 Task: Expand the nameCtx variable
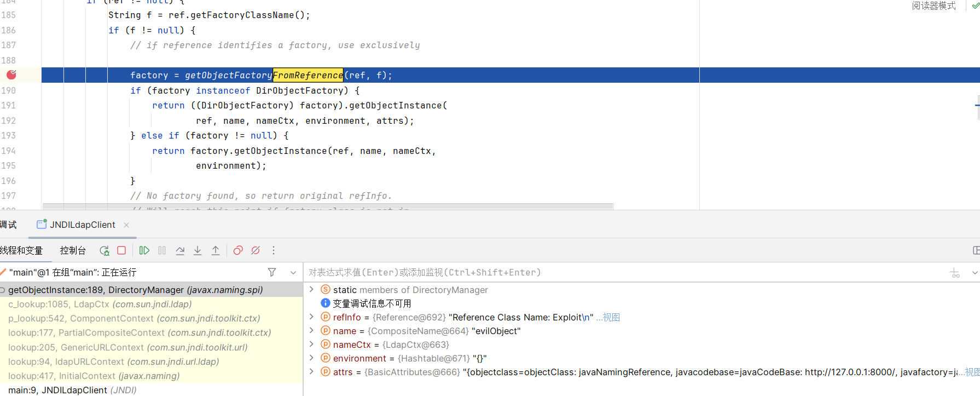pos(311,344)
